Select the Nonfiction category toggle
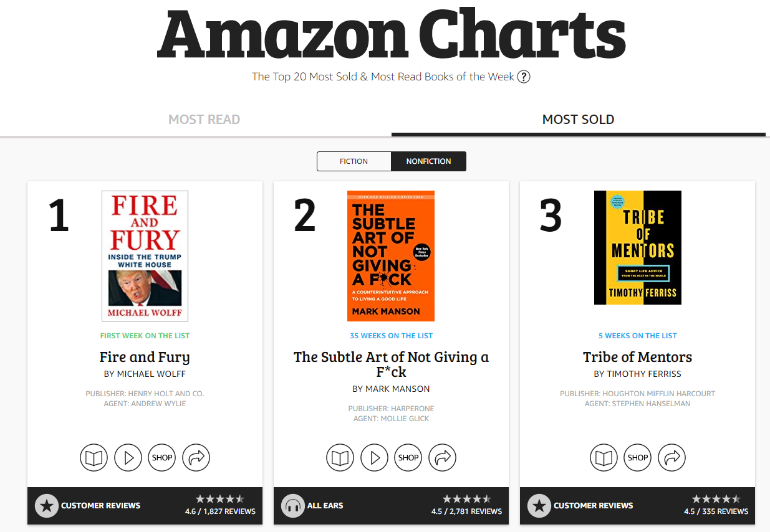This screenshot has height=532, width=770. 429,161
